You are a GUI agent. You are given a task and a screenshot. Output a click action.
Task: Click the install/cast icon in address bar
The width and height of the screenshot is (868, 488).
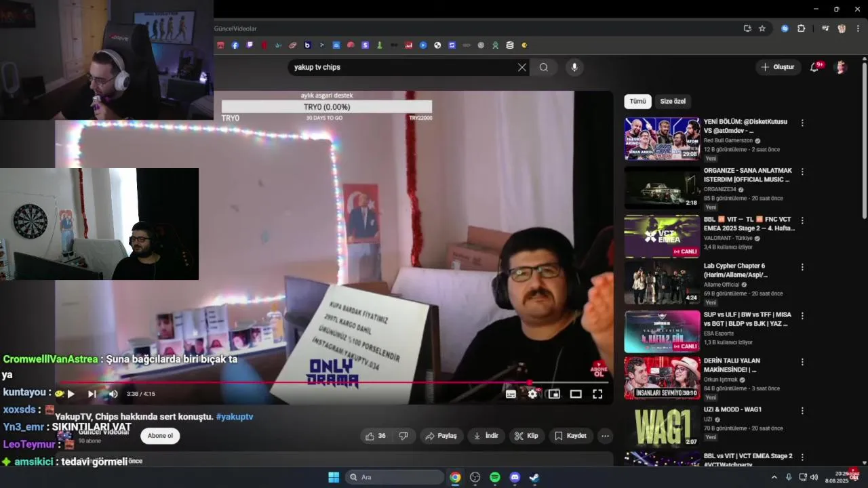[x=747, y=28]
